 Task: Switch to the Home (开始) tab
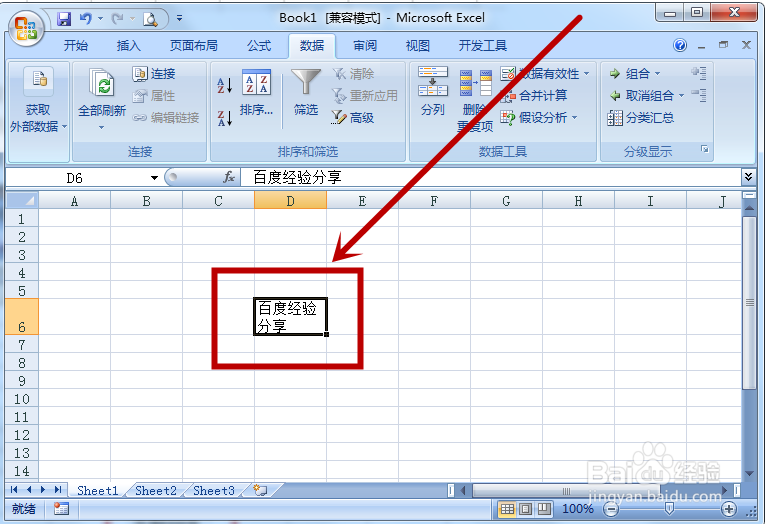76,46
